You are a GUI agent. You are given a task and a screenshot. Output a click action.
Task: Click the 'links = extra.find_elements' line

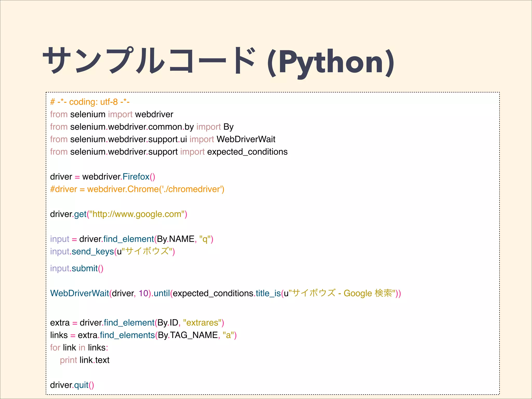tap(143, 335)
